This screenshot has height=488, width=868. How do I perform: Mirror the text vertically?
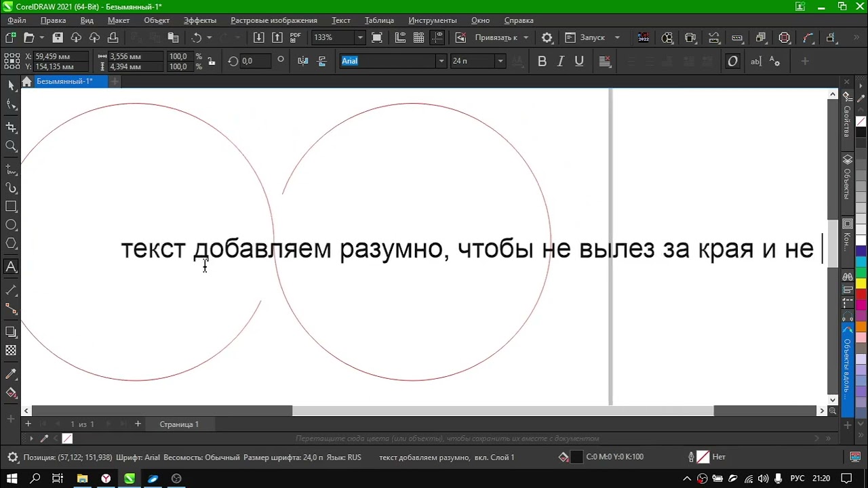coord(321,61)
